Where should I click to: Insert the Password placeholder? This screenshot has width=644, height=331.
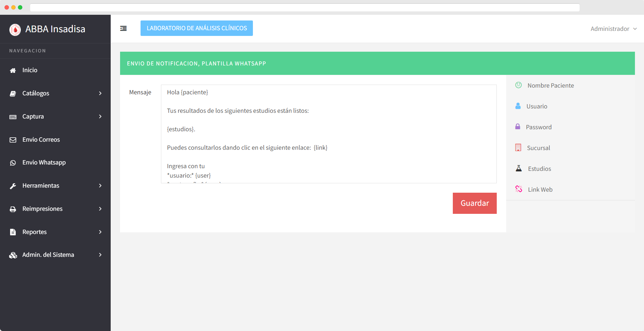[x=539, y=127]
